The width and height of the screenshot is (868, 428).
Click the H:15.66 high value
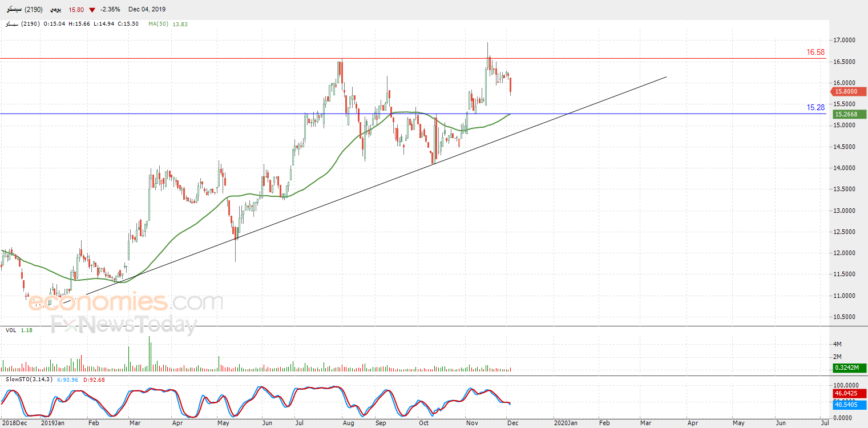click(79, 24)
